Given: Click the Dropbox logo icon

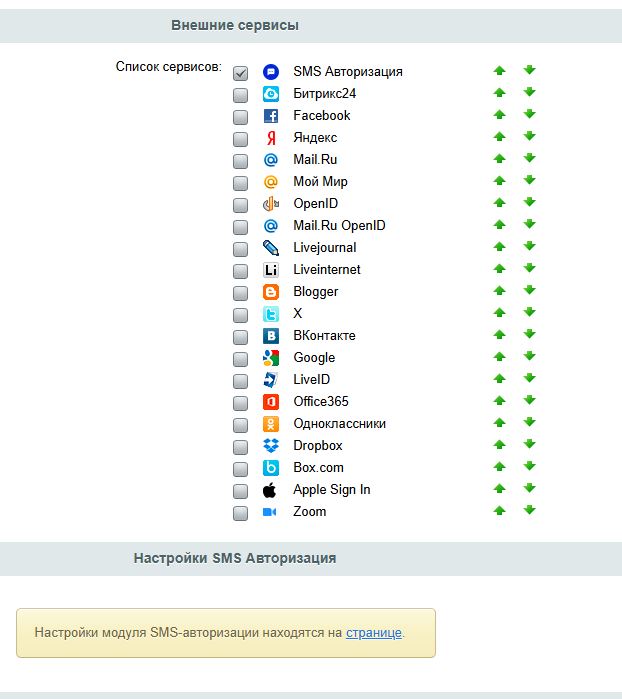Looking at the screenshot, I should [270, 446].
